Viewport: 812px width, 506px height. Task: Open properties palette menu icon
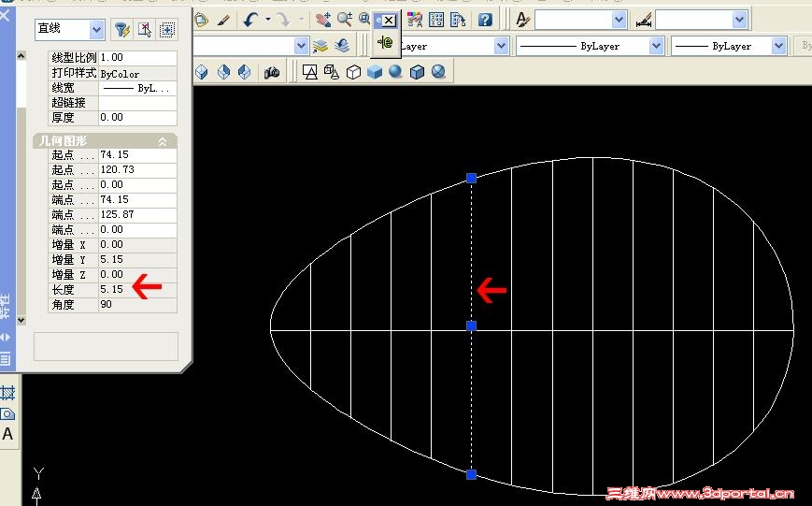point(6,357)
